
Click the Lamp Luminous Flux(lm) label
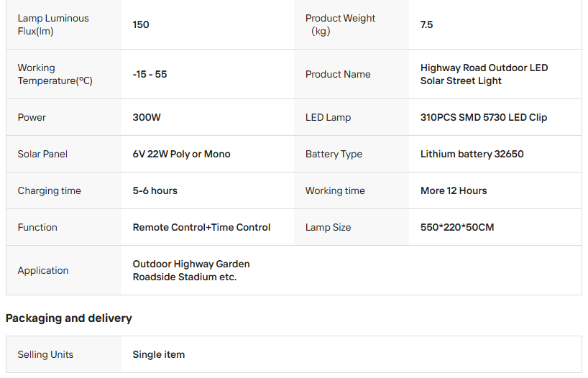[x=53, y=24]
